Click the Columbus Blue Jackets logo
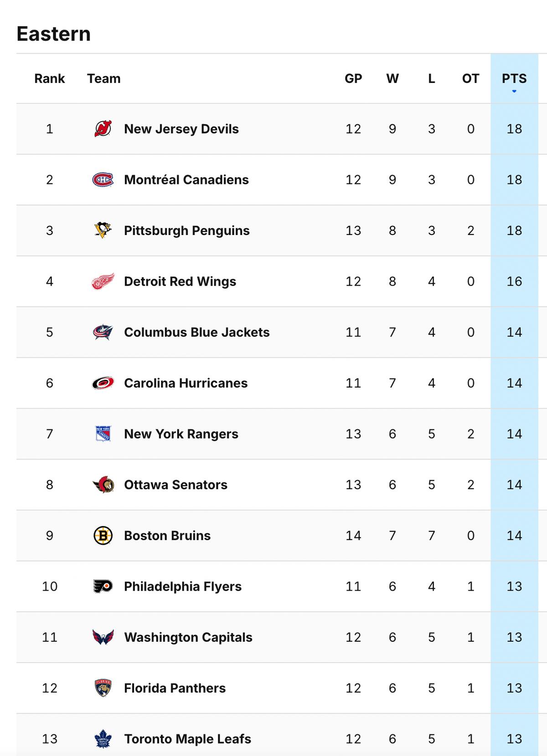This screenshot has height=756, width=547. [x=103, y=332]
